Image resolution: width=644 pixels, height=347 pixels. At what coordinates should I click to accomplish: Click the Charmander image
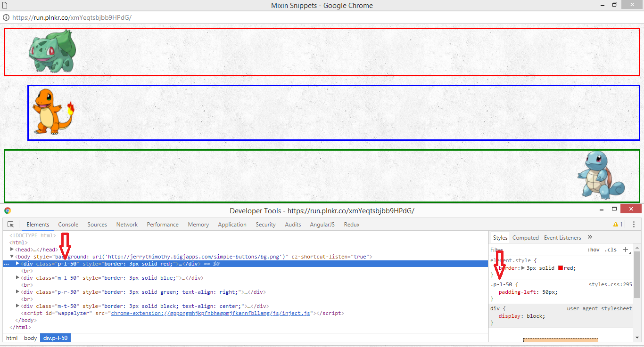point(53,112)
